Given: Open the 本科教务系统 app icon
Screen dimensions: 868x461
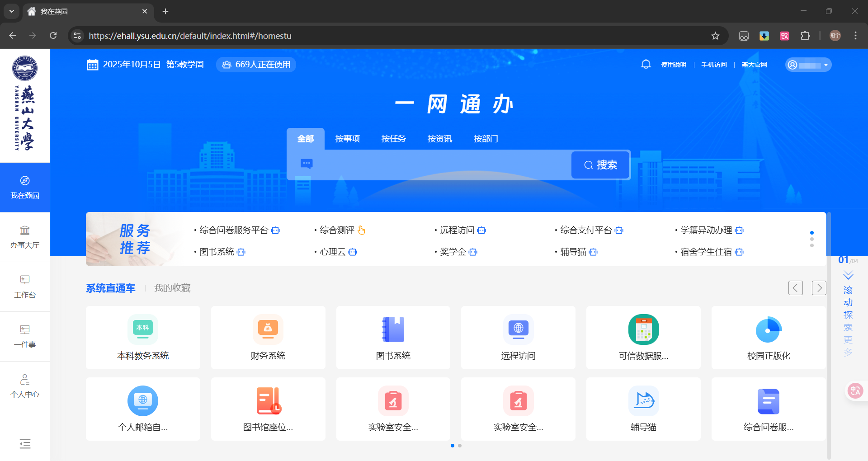Looking at the screenshot, I should 142,337.
